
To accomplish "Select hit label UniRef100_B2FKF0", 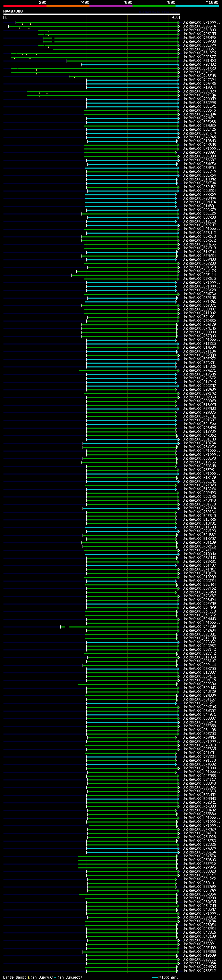I will (199, 133).
